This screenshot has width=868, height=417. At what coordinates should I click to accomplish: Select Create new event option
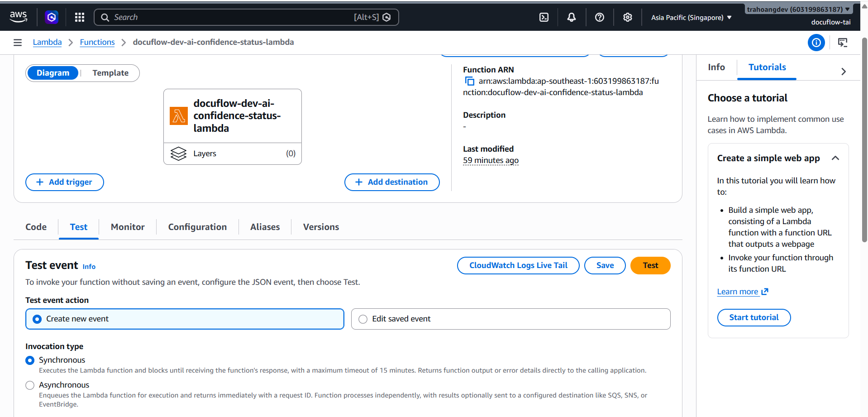tap(185, 319)
